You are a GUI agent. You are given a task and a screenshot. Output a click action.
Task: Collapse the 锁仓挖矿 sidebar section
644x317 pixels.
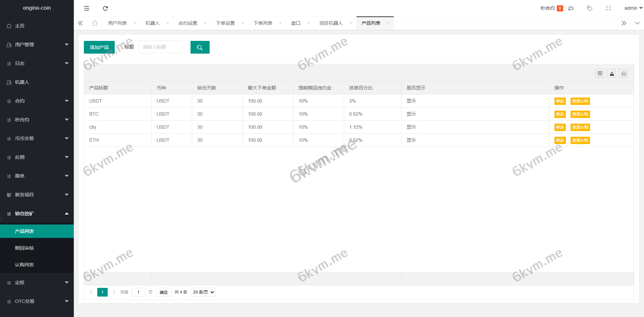click(x=37, y=213)
